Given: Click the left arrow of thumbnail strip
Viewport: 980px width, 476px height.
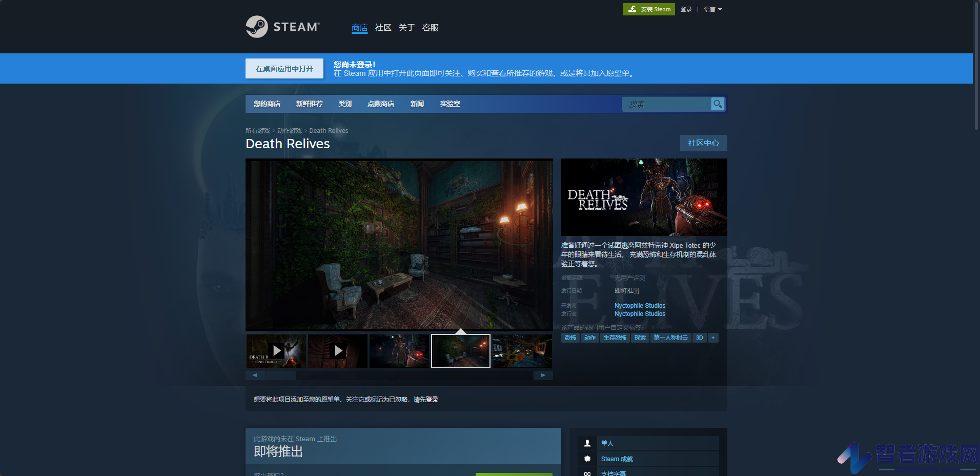Looking at the screenshot, I should coord(255,375).
